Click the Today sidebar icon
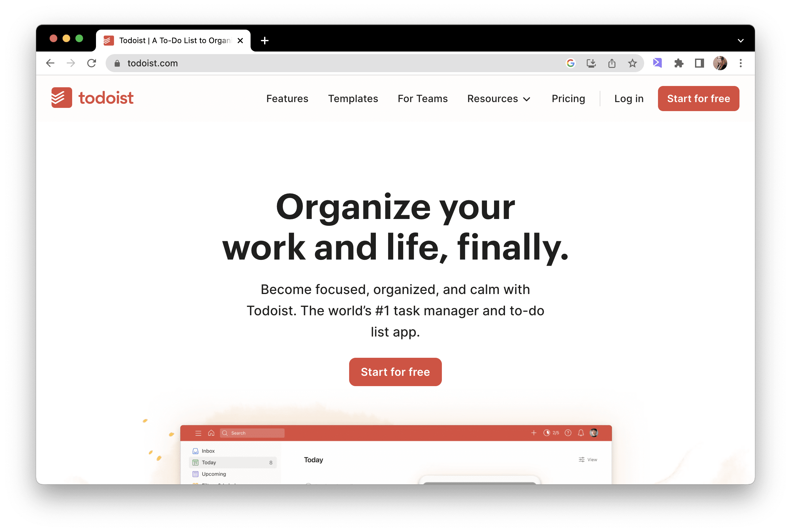This screenshot has height=532, width=791. (195, 462)
